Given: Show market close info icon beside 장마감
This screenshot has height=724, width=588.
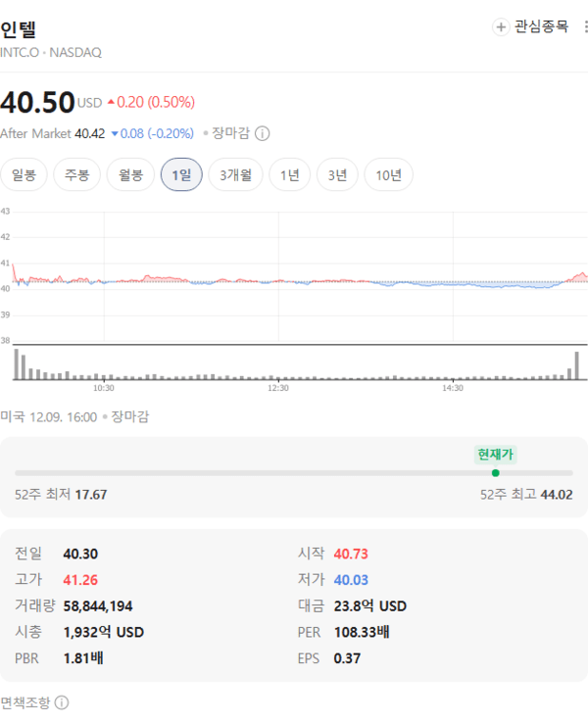Looking at the screenshot, I should pyautogui.click(x=263, y=133).
